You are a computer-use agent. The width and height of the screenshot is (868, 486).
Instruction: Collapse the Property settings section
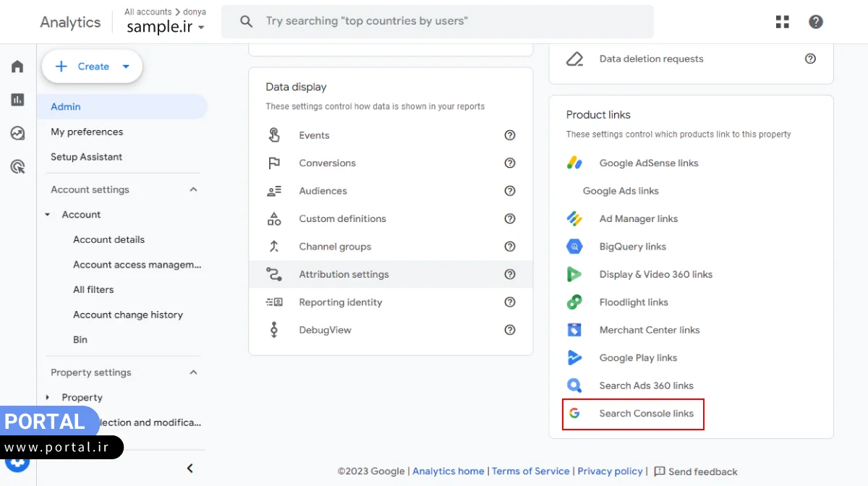pyautogui.click(x=193, y=372)
